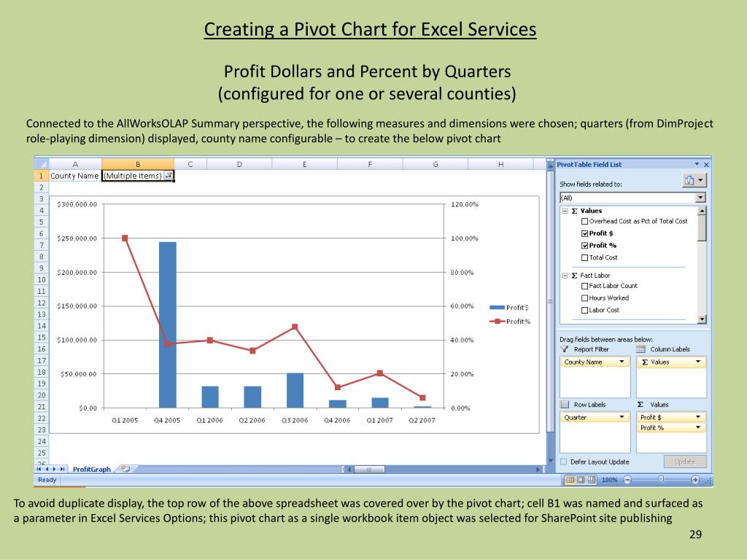Select row 1 header

(x=41, y=176)
